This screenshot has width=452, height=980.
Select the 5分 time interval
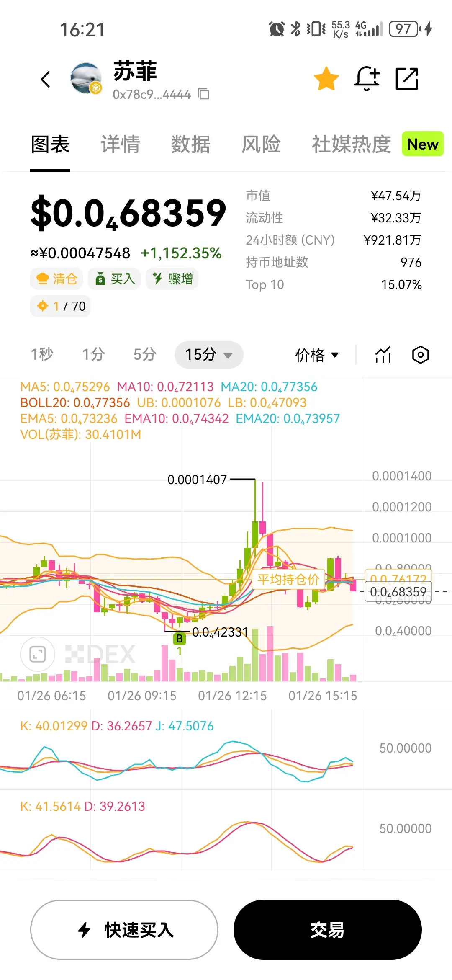(145, 355)
